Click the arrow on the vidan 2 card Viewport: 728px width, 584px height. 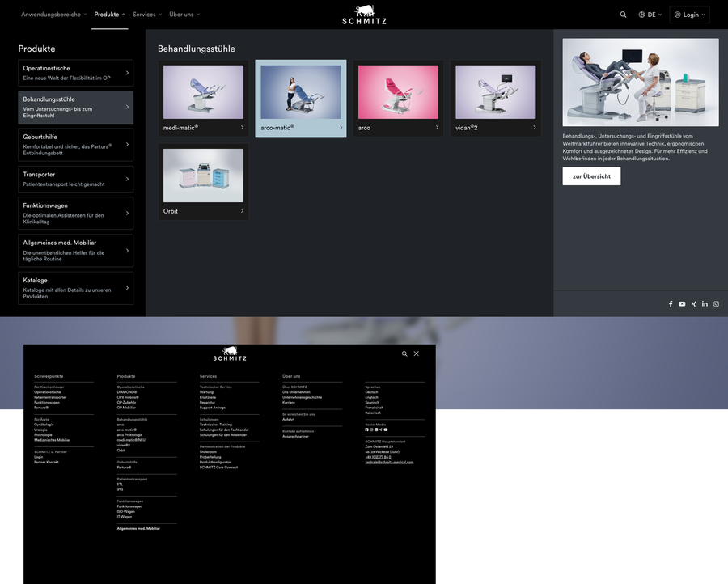pos(535,128)
